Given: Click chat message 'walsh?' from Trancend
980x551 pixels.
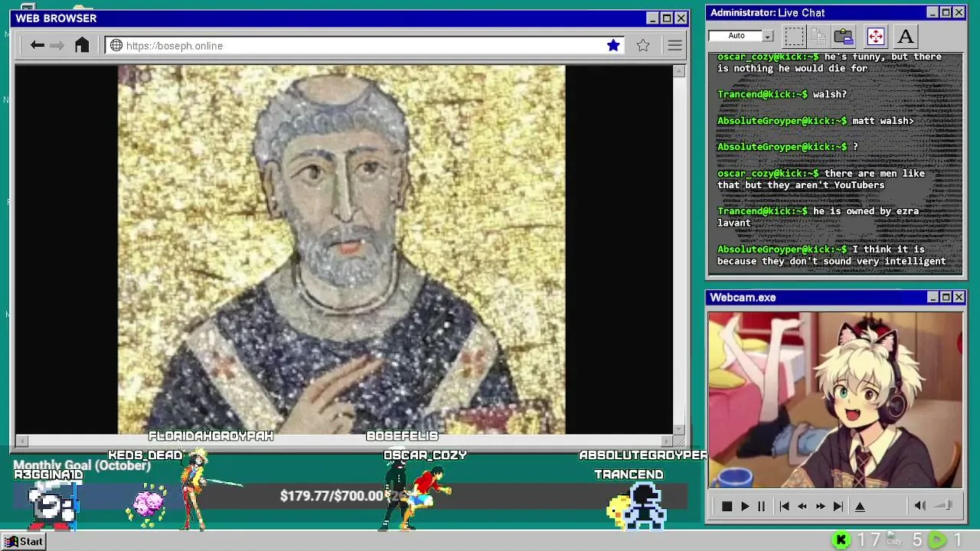Looking at the screenshot, I should coord(829,94).
